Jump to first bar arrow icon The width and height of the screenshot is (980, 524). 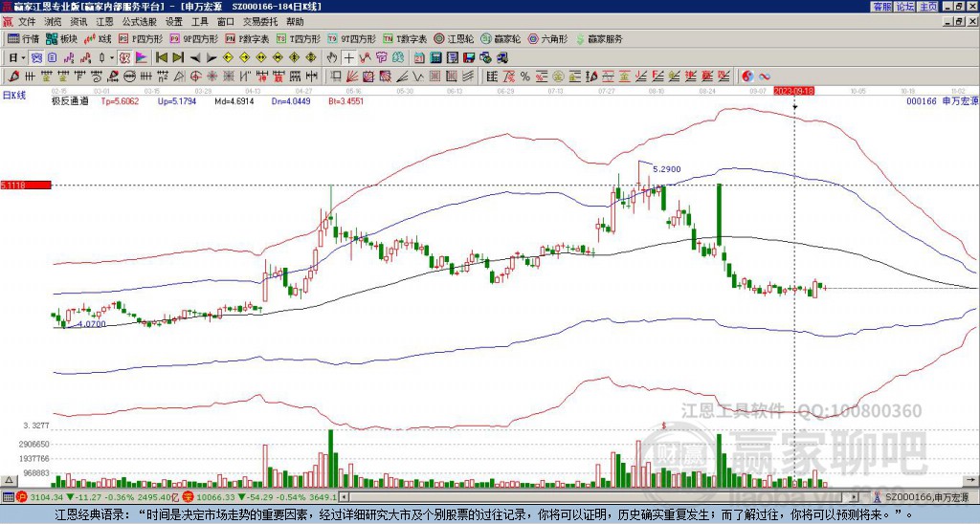click(161, 57)
